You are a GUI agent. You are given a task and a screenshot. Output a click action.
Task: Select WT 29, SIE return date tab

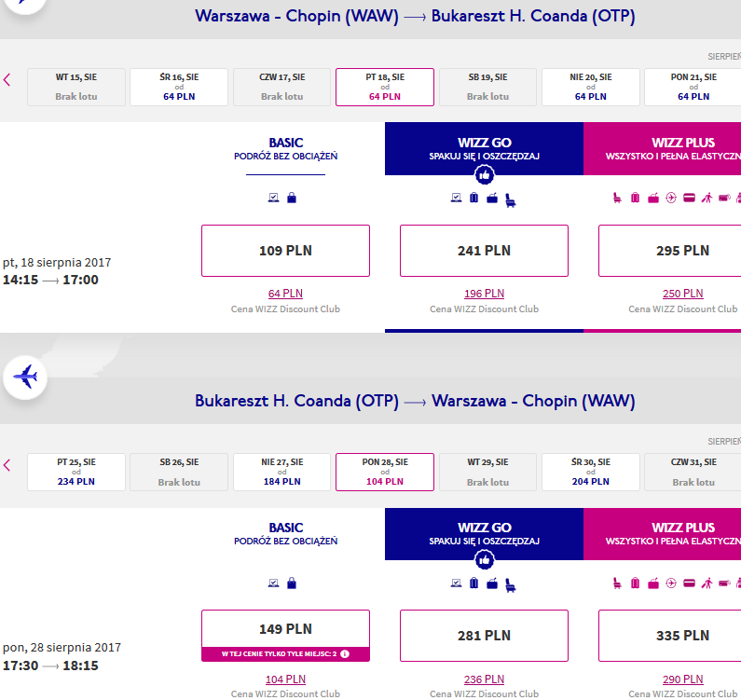click(x=487, y=473)
